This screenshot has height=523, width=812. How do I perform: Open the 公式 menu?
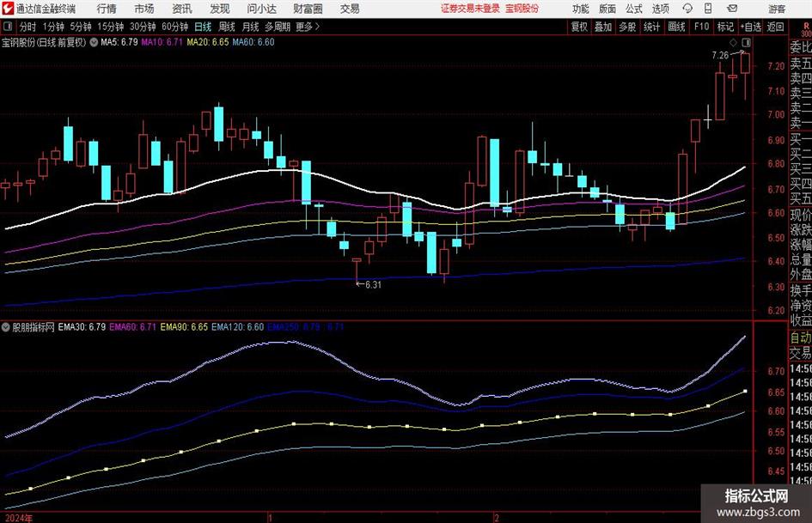pos(634,9)
